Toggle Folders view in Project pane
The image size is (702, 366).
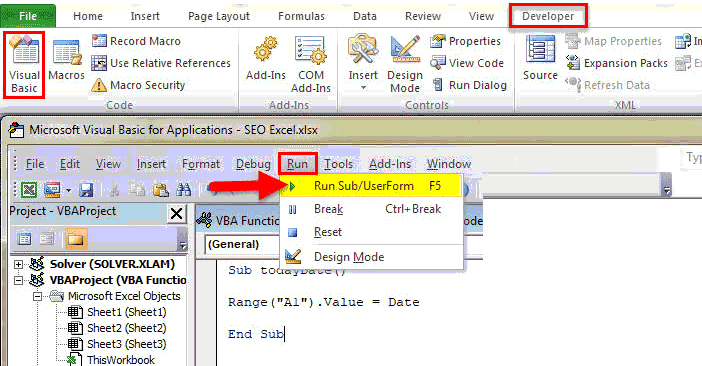76,238
